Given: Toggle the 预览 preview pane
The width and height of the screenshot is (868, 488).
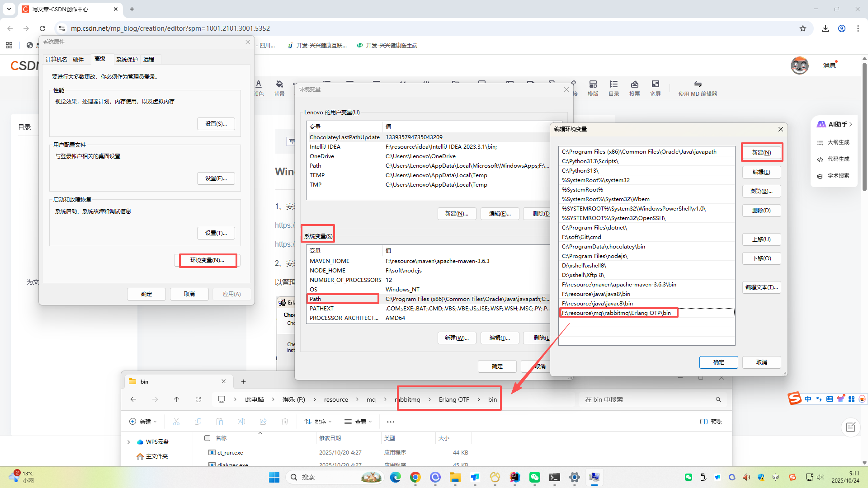Looking at the screenshot, I should (711, 422).
